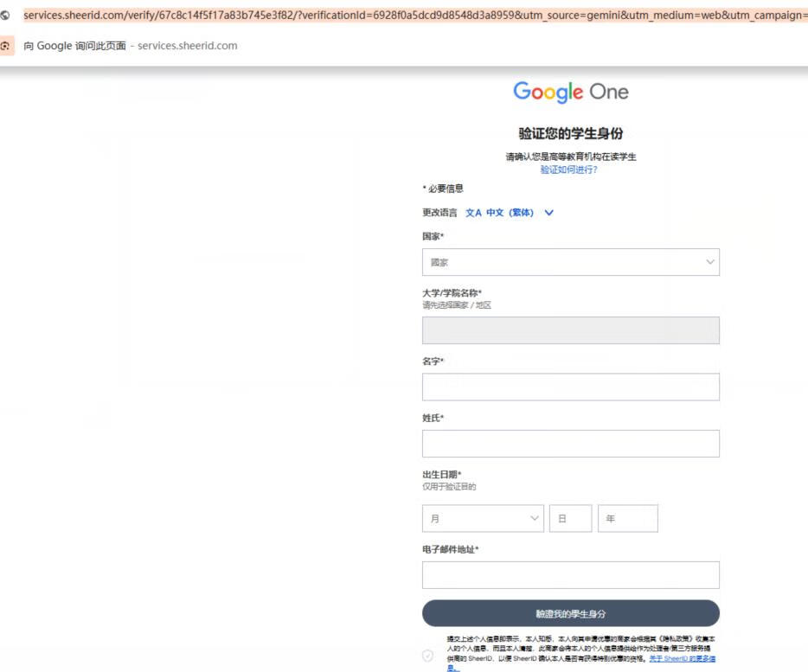The image size is (808, 672).
Task: Click the 电子邮件地址 email field
Action: coord(570,575)
